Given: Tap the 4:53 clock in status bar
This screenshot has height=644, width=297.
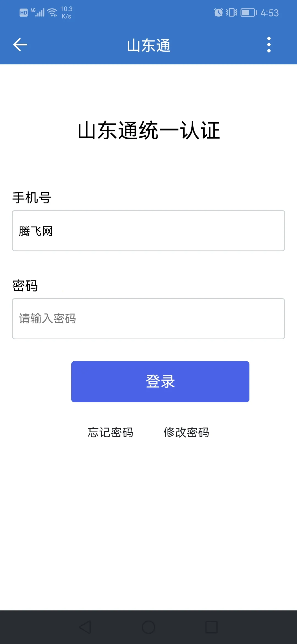Looking at the screenshot, I should 269,13.
